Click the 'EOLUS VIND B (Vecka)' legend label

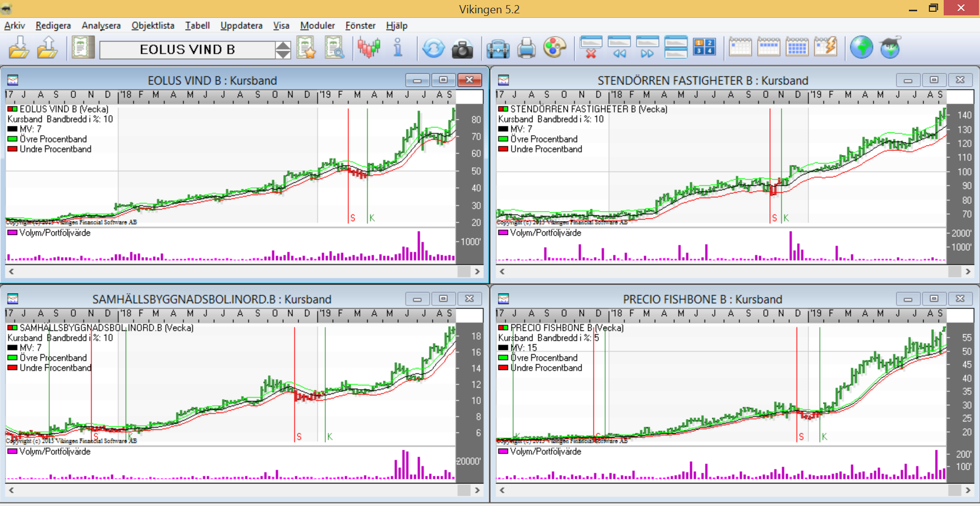coord(64,109)
